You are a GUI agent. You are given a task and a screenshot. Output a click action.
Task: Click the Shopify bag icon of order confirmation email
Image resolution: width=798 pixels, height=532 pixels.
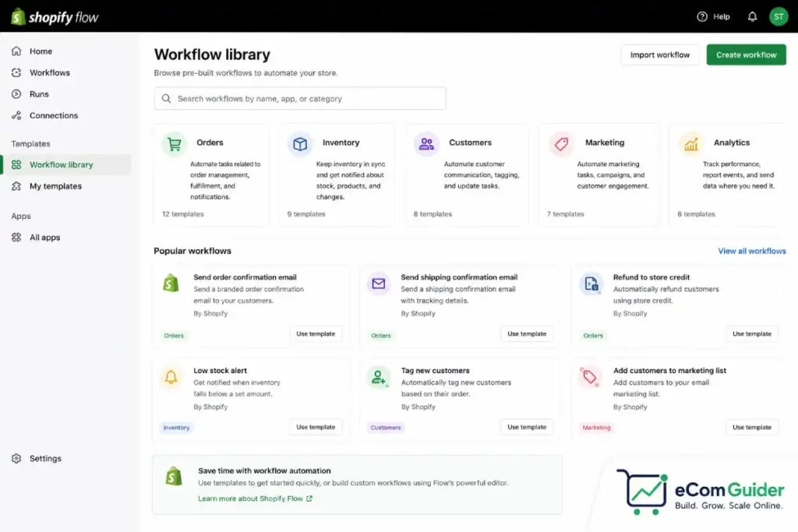coord(171,283)
